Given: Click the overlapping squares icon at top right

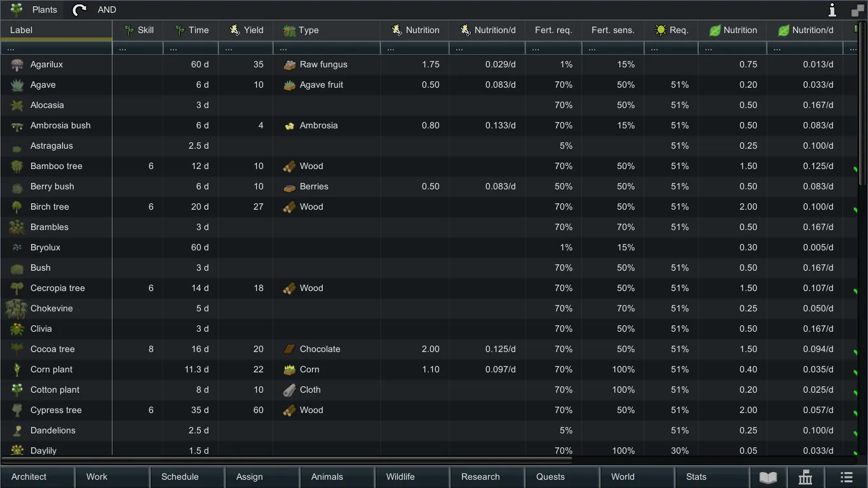Looking at the screenshot, I should (x=857, y=10).
